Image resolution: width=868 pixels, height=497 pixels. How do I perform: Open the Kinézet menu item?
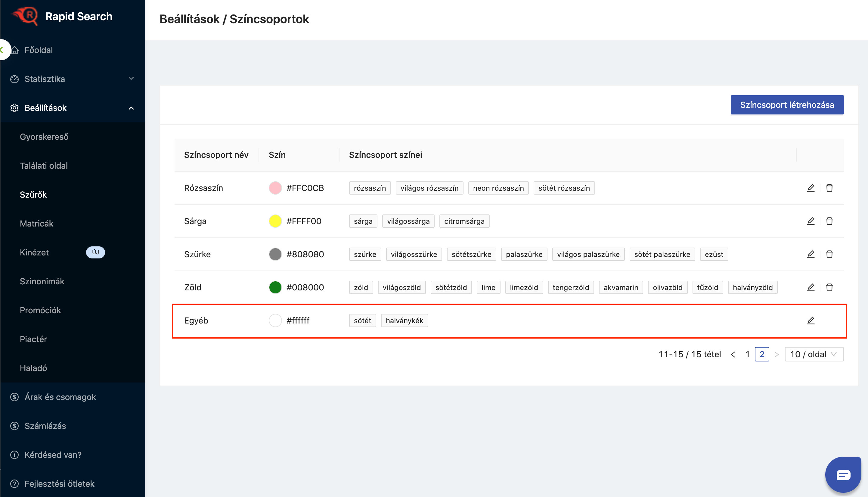click(x=34, y=252)
